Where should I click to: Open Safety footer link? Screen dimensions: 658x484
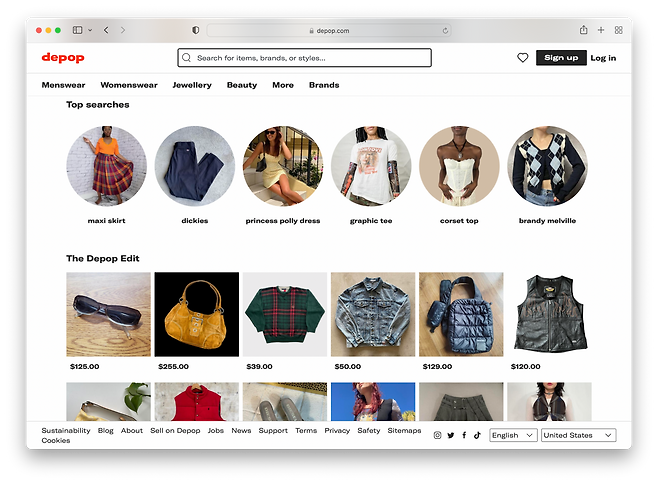click(x=369, y=430)
